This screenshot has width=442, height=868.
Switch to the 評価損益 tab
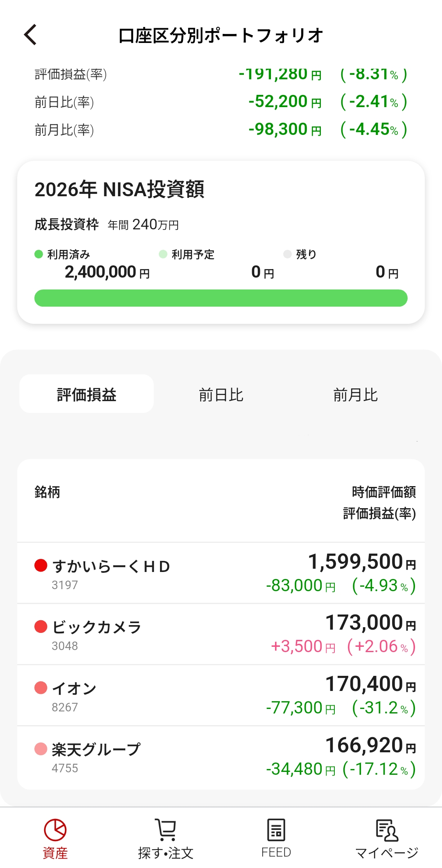point(87,395)
